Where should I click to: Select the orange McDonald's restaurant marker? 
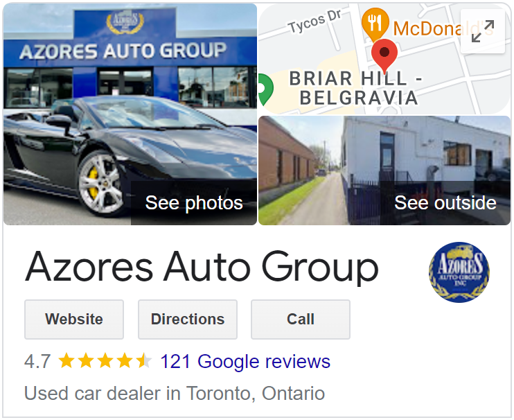pyautogui.click(x=375, y=24)
